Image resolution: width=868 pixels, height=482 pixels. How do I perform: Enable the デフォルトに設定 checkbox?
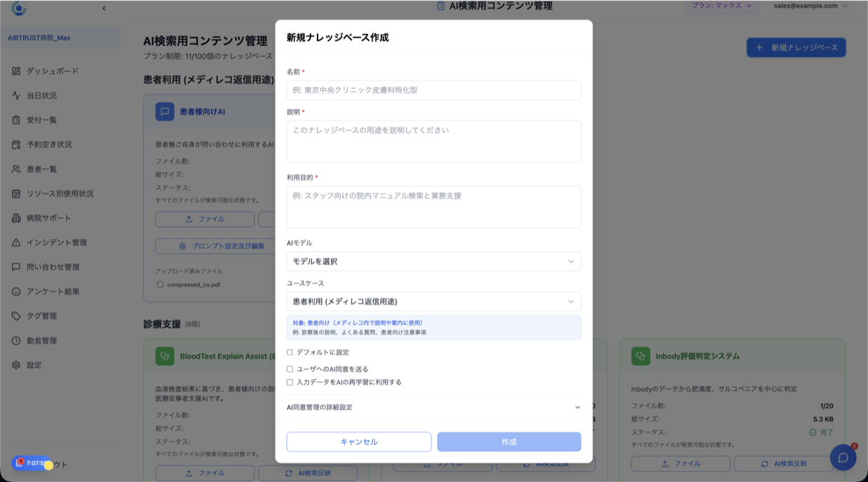point(288,352)
